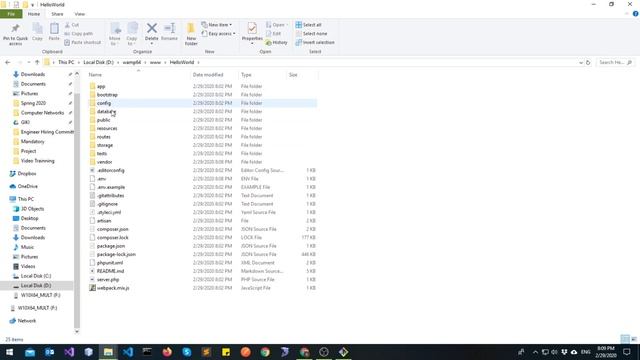Switch to the Home ribbon tab
640x360 pixels.
tap(34, 14)
